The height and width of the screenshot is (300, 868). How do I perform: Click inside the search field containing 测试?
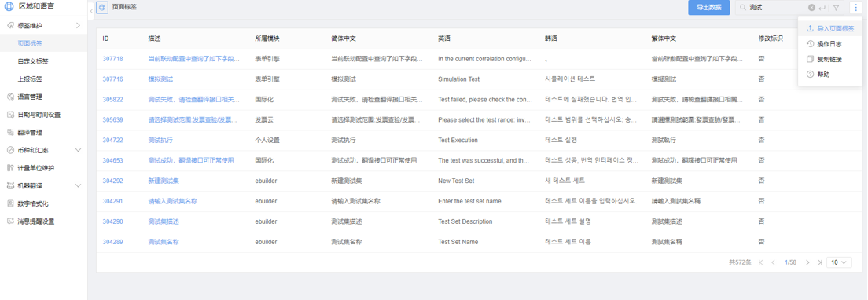[777, 8]
